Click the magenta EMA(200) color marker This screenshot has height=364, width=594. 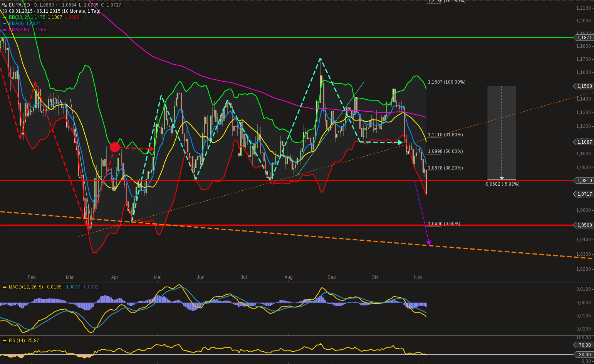tap(5, 30)
